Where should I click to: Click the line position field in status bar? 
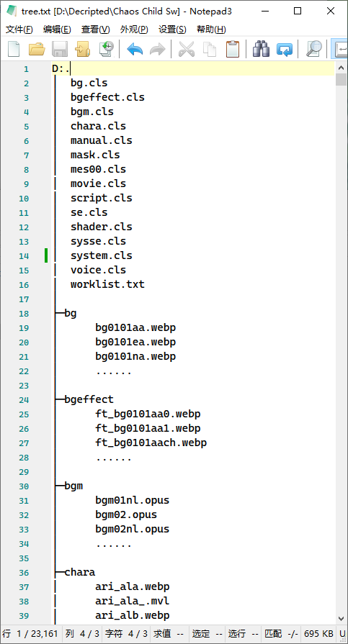coord(30,634)
